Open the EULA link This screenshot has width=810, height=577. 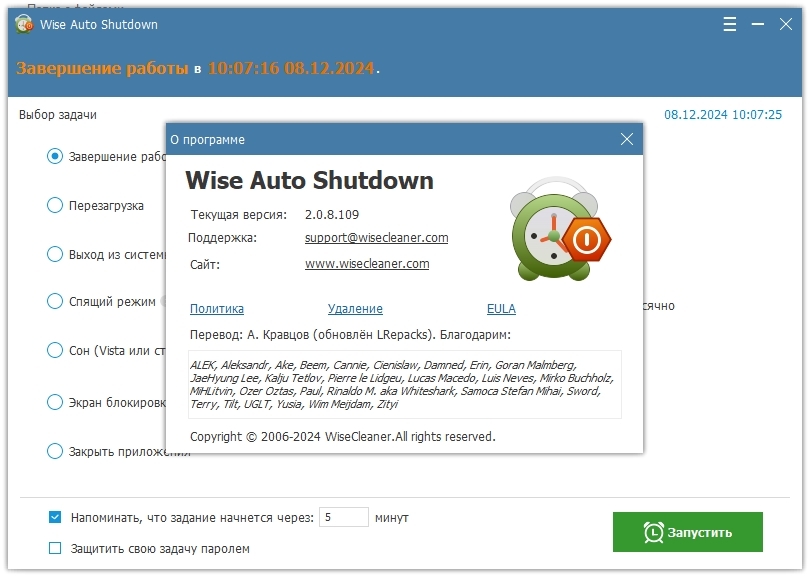[501, 308]
